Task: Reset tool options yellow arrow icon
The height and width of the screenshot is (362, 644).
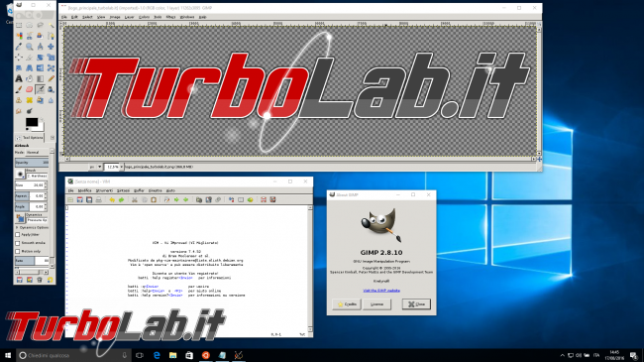Action: click(x=50, y=280)
